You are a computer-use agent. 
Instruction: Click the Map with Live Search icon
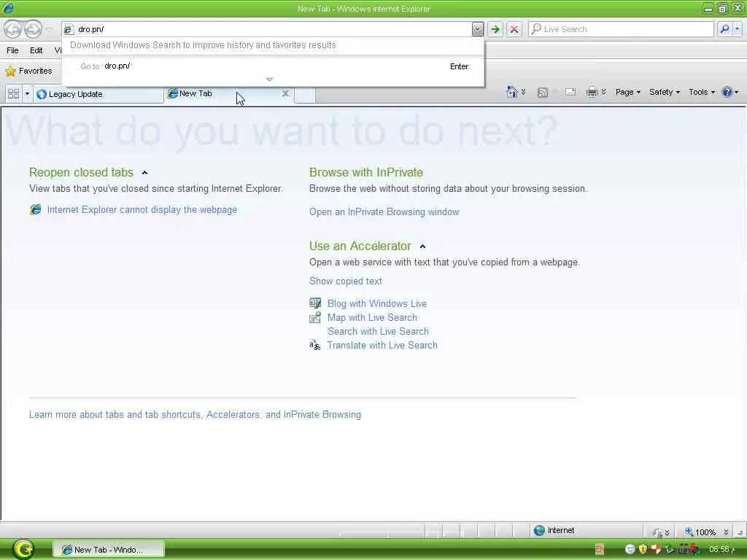pos(315,317)
